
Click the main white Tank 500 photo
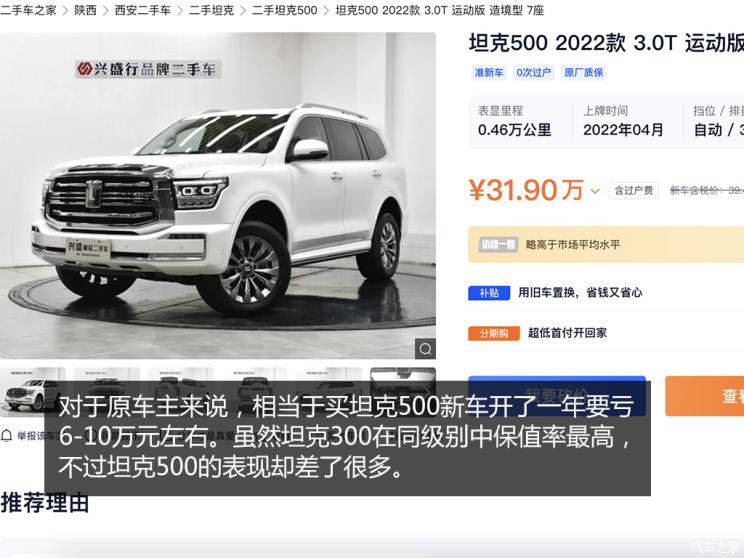coord(218,195)
